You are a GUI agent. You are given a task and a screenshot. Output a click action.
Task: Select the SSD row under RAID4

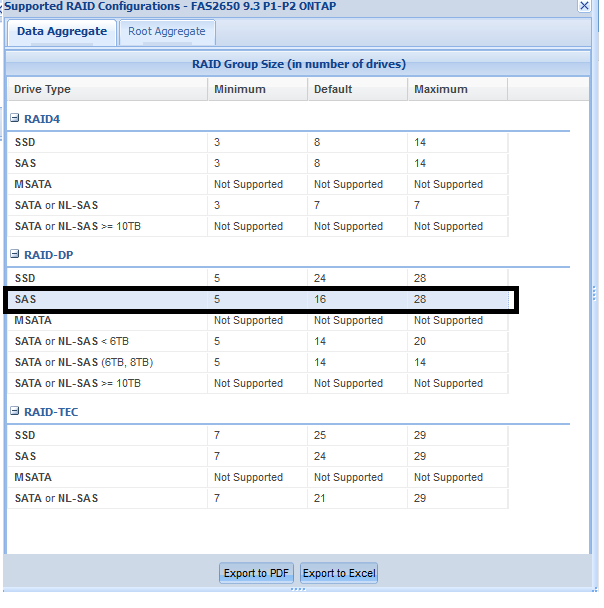(258, 142)
